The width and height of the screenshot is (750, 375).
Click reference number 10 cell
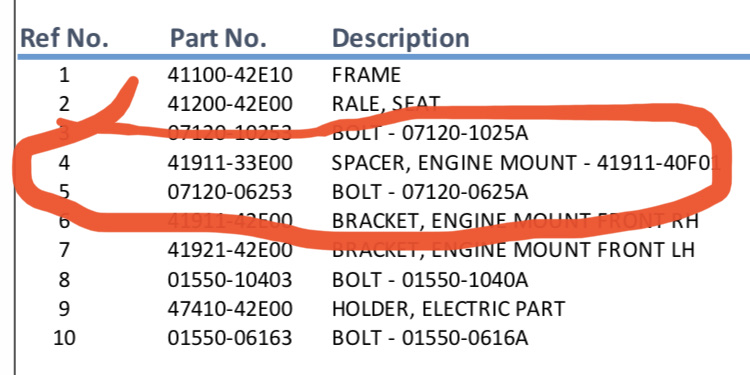point(64,338)
